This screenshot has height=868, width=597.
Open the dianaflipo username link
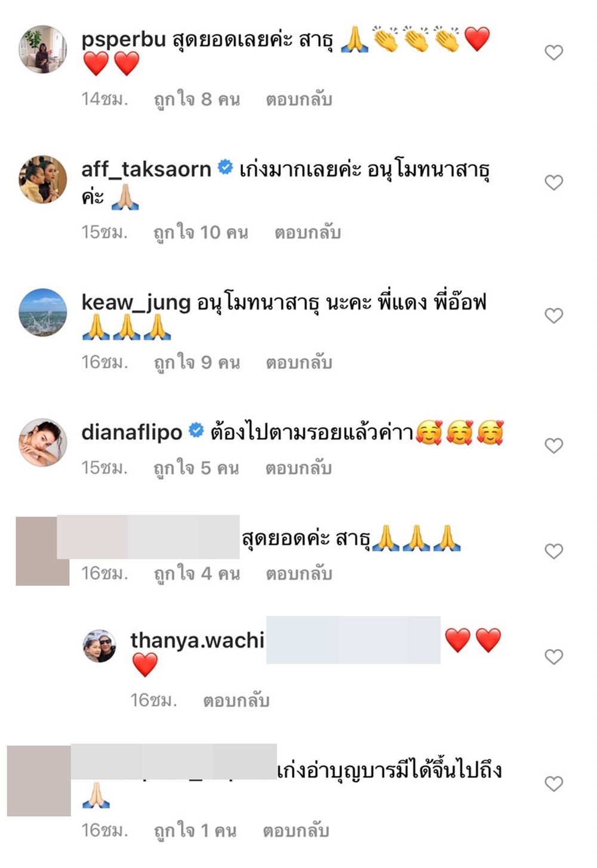[131, 432]
